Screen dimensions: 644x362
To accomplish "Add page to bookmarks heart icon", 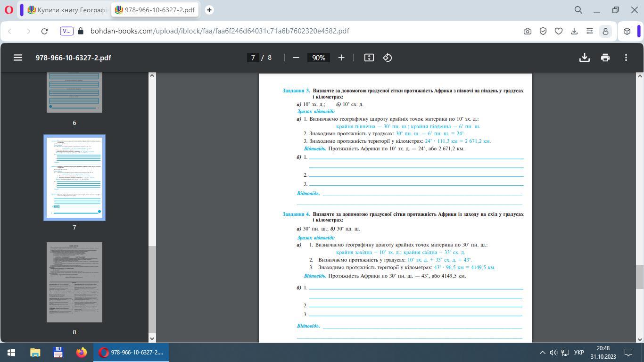I will [x=559, y=31].
